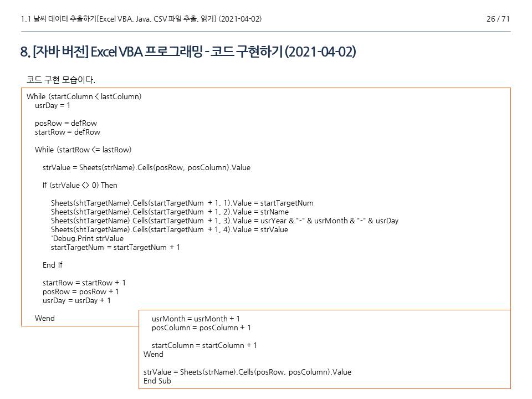This screenshot has width=532, height=399.
Task: Select the line 'startRow = startRow + 1'
Action: [x=84, y=283]
